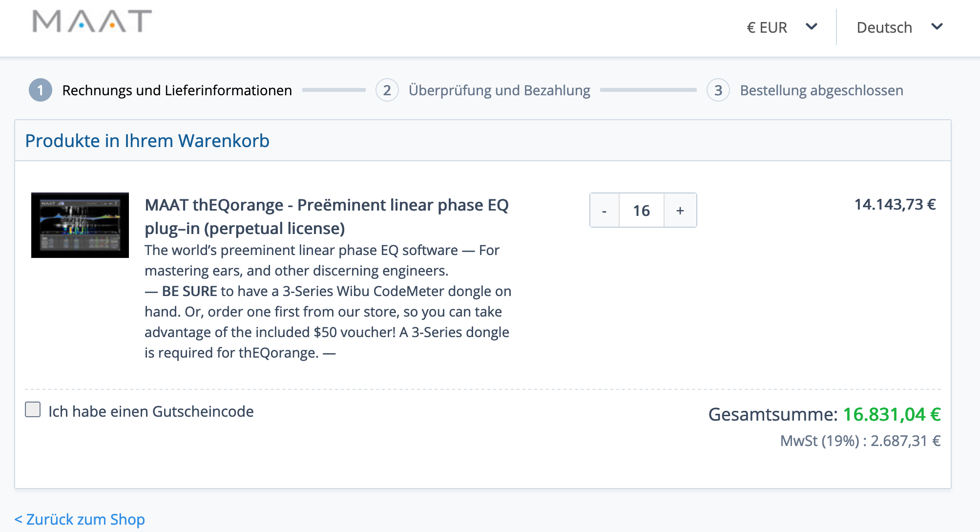Select Rechnungs und Lieferinformationen step

[x=177, y=90]
